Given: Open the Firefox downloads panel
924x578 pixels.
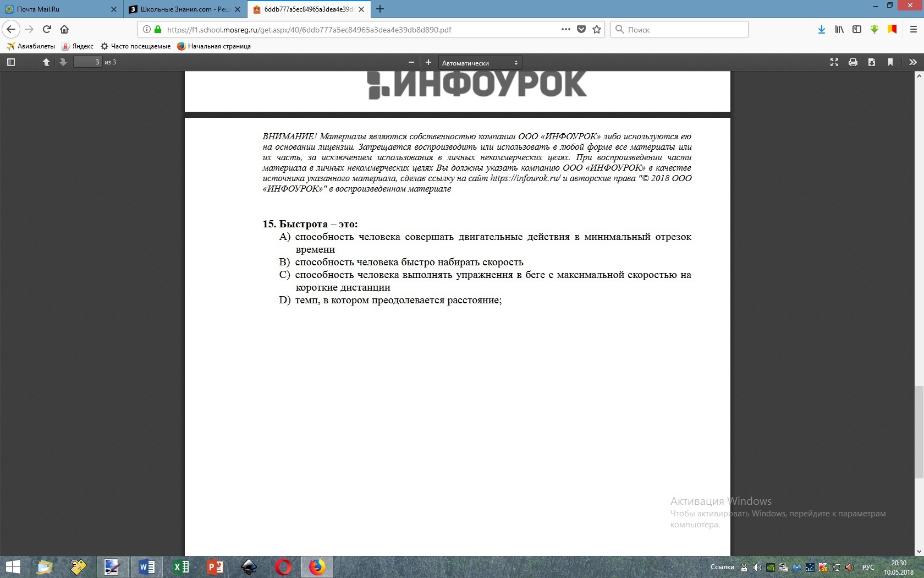Looking at the screenshot, I should pyautogui.click(x=821, y=29).
